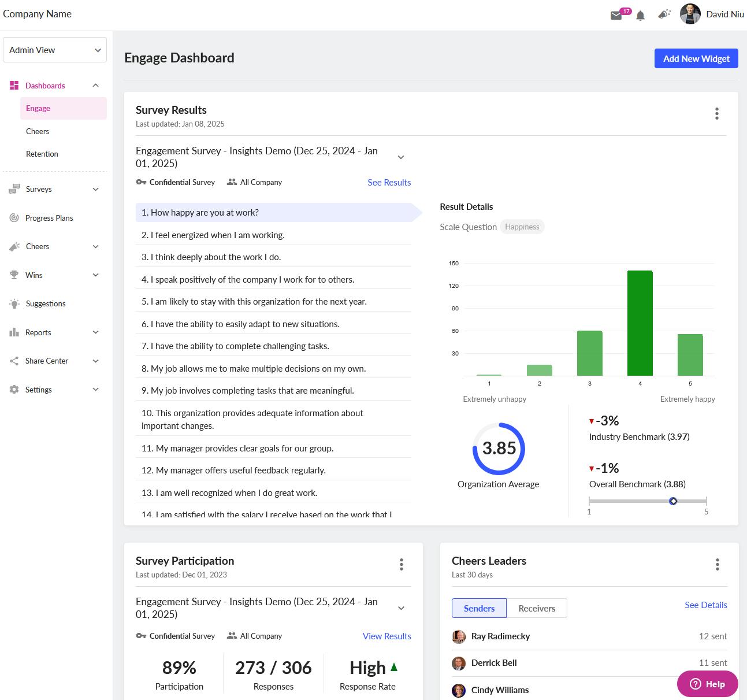Switch to Receivers in Cheers Leaders

(x=536, y=608)
